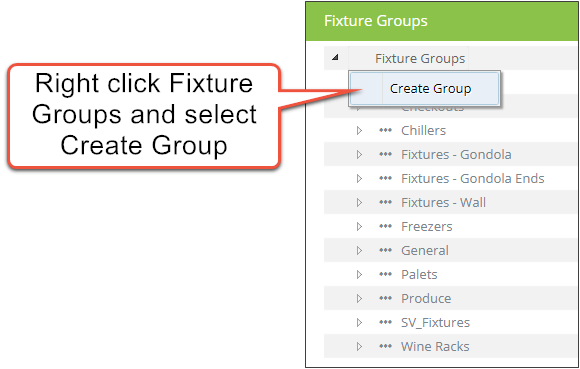The height and width of the screenshot is (369, 580).
Task: Click the dots icon beside Palets
Action: click(385, 274)
